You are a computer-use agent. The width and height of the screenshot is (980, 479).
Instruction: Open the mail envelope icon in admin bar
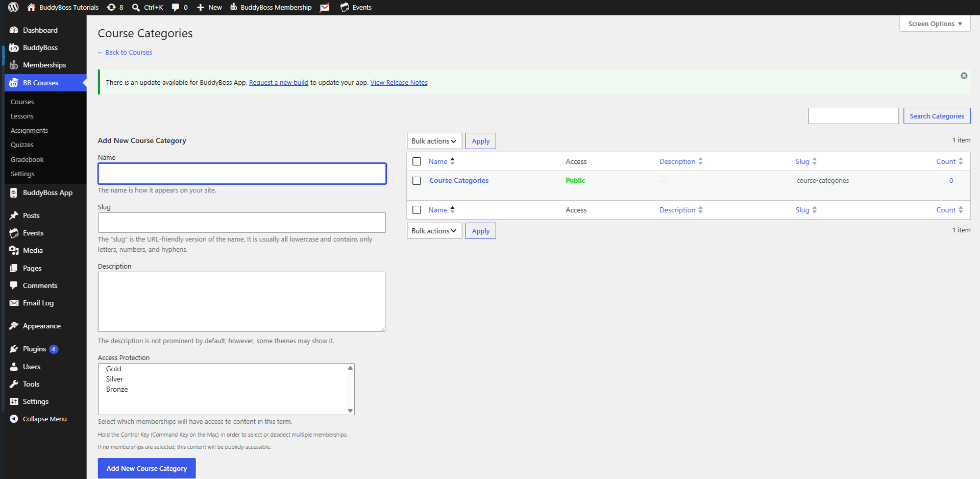point(325,7)
